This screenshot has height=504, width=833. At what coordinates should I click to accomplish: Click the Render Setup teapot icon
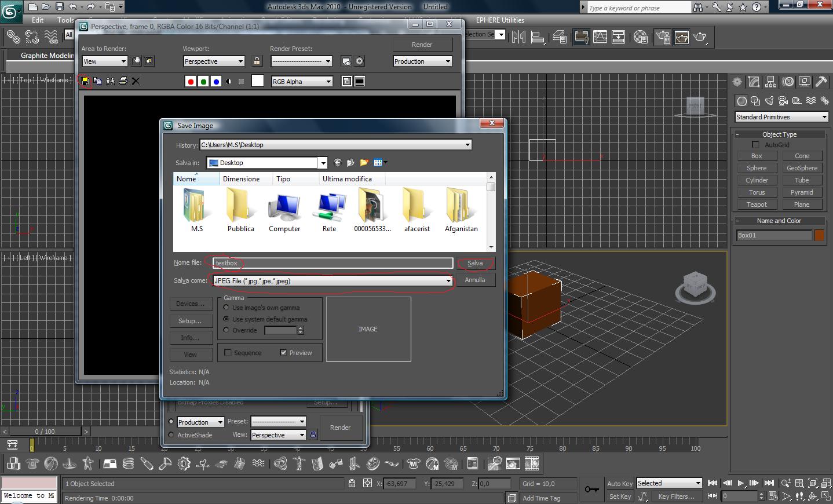coord(663,37)
